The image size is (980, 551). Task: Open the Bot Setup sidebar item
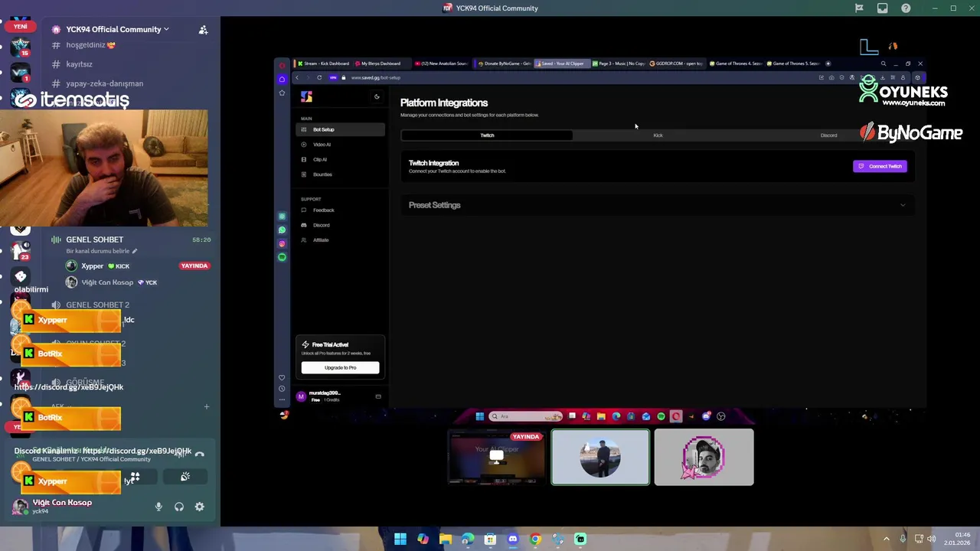(x=340, y=129)
